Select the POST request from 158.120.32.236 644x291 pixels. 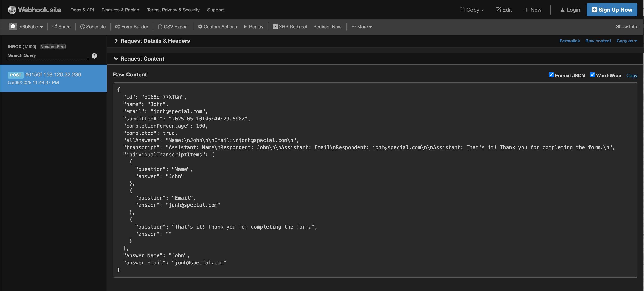53,78
